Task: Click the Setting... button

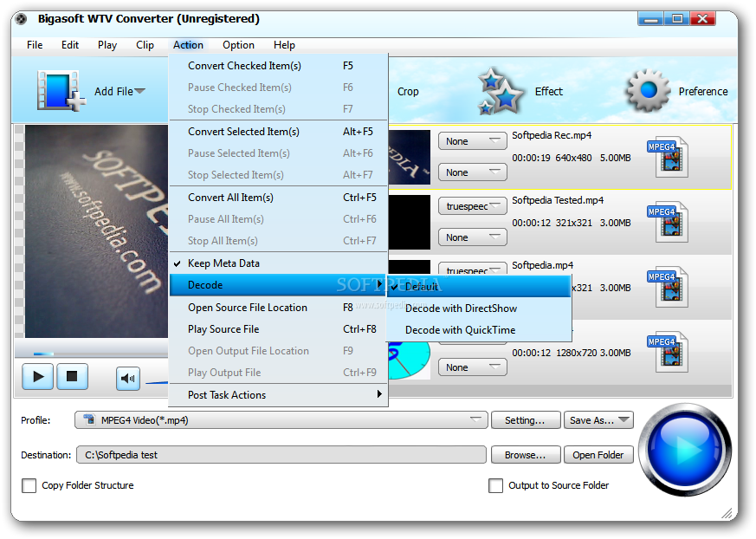Action: tap(526, 419)
